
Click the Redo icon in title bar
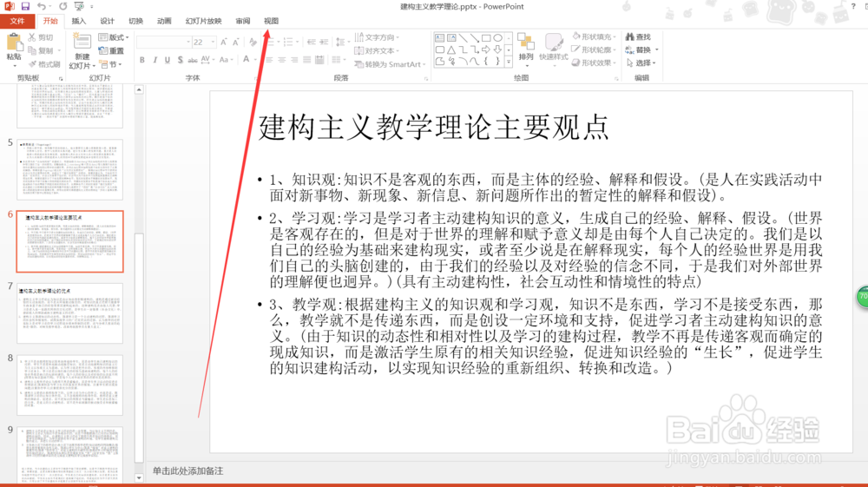tap(63, 7)
